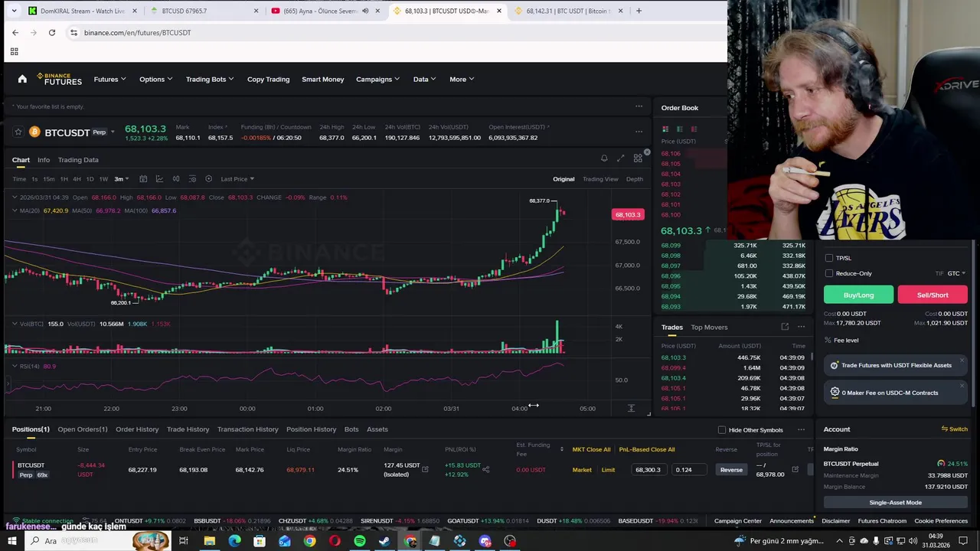This screenshot has height=551, width=980.
Task: Open chart price alert bell icon
Action: (604, 158)
